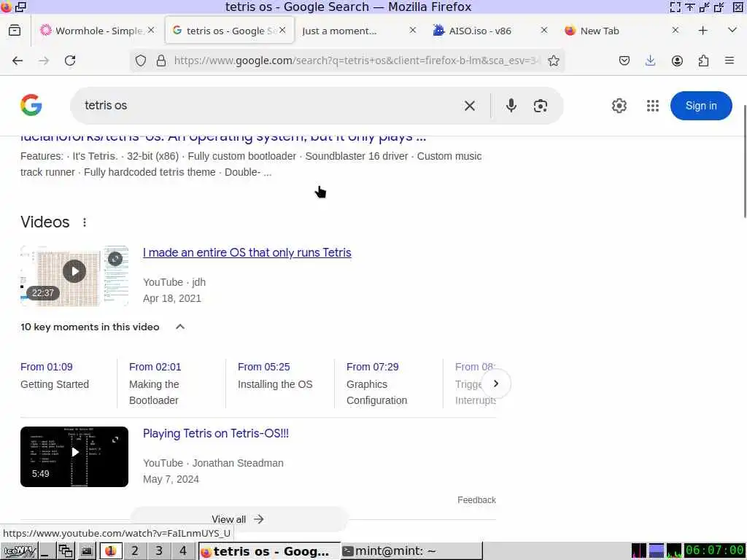The width and height of the screenshot is (747, 560).
Task: Open Firefox hamburger application menu
Action: (x=729, y=61)
